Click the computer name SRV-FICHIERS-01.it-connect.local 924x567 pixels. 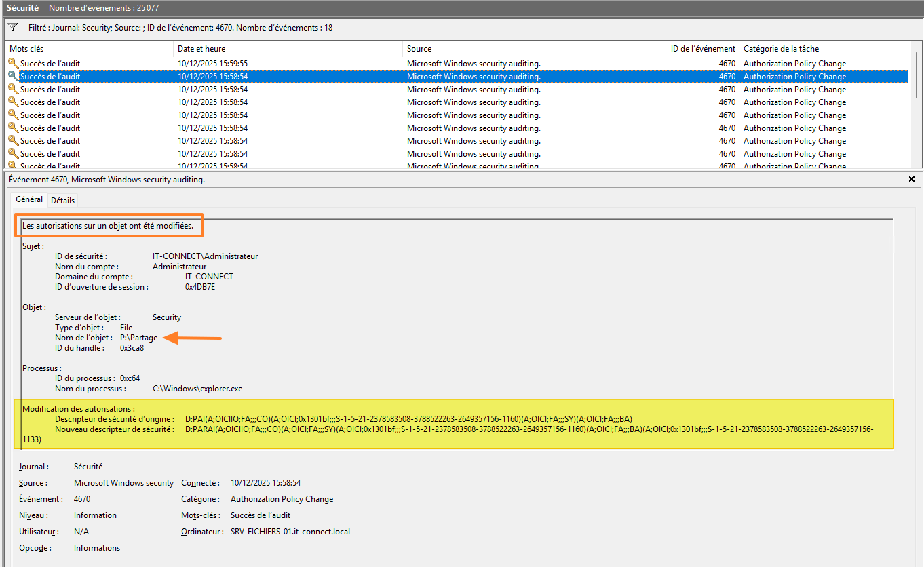(x=290, y=532)
